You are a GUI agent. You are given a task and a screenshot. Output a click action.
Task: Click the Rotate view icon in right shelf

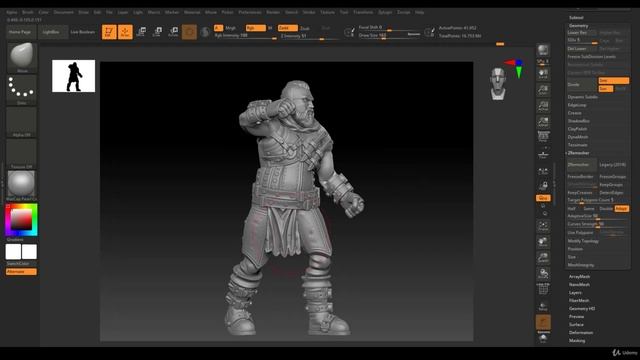click(543, 273)
